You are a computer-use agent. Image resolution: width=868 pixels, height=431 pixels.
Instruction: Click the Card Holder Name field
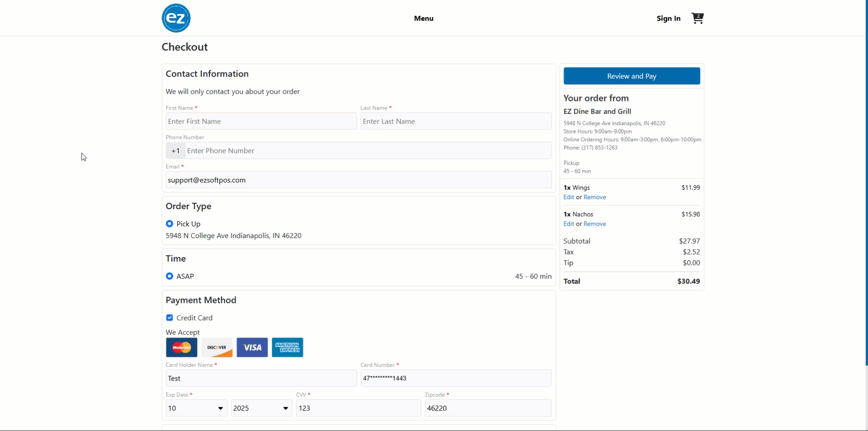[x=261, y=378]
